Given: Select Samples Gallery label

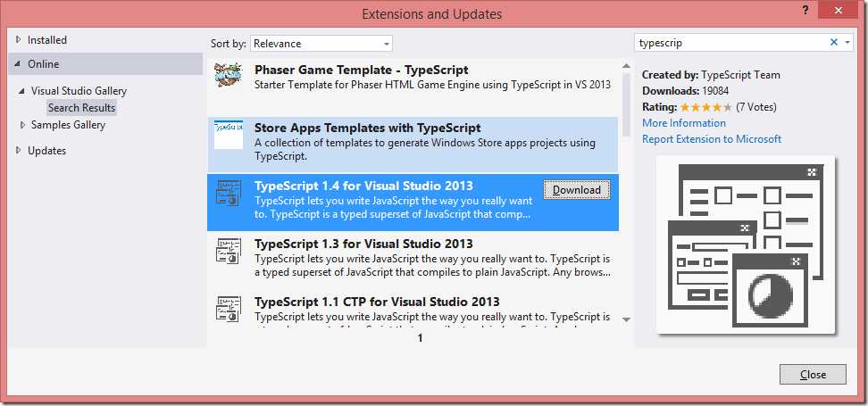Looking at the screenshot, I should click(68, 125).
